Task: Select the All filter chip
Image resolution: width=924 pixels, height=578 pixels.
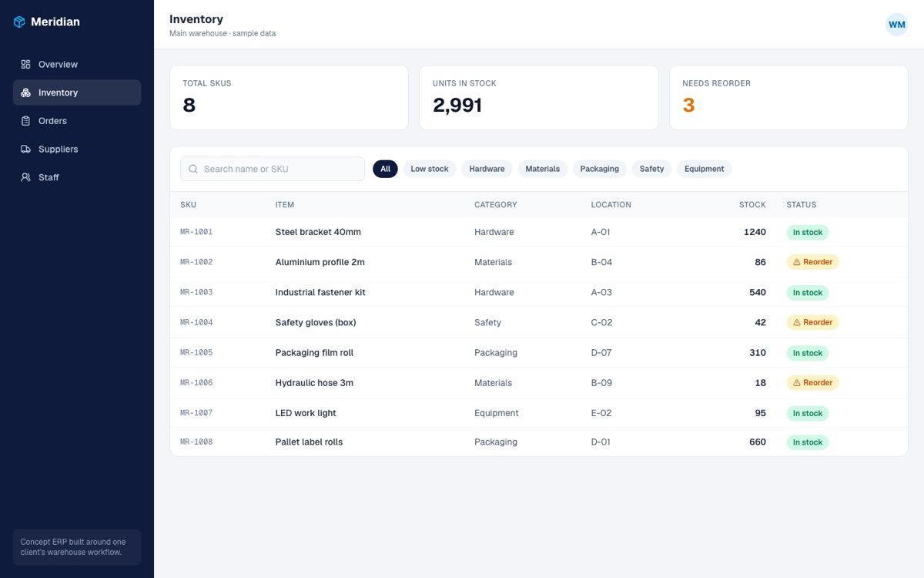Action: 385,169
